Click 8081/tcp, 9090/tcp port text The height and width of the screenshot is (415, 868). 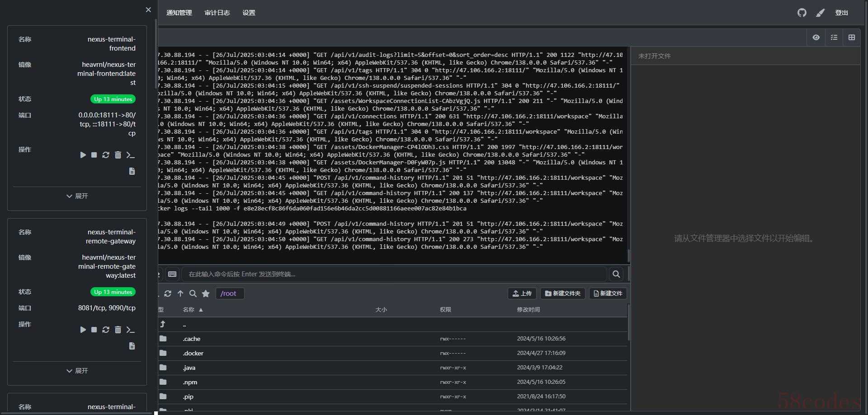tap(107, 308)
